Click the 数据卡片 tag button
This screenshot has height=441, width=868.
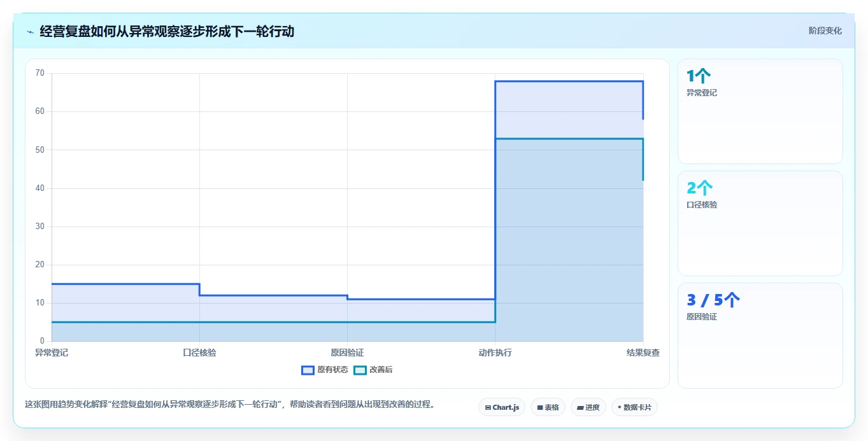coord(634,407)
